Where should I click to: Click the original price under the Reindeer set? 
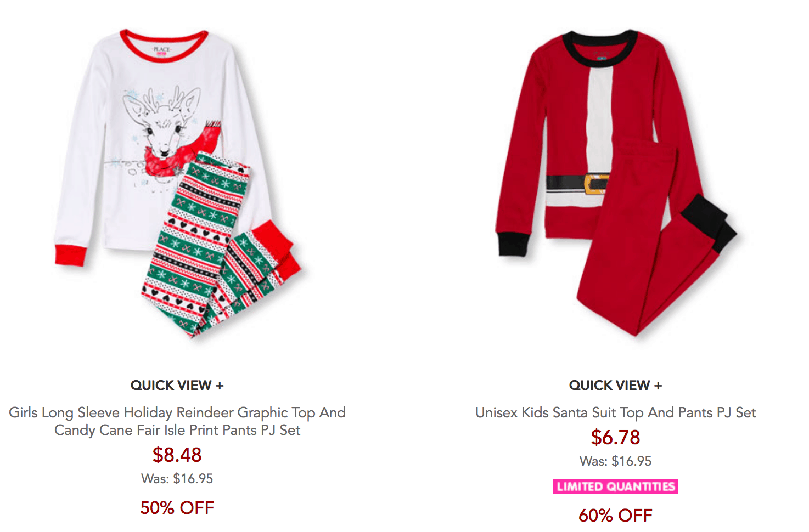[x=177, y=479]
